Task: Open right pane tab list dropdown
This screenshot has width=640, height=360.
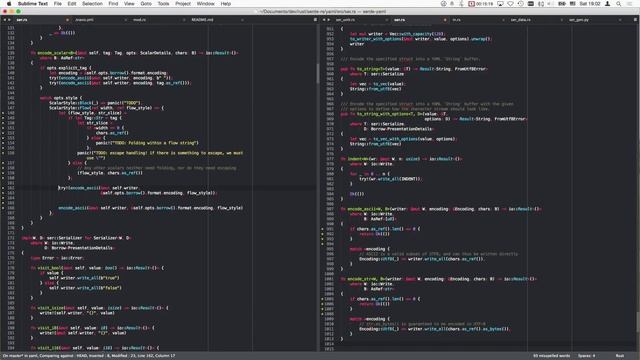Action: [636, 20]
